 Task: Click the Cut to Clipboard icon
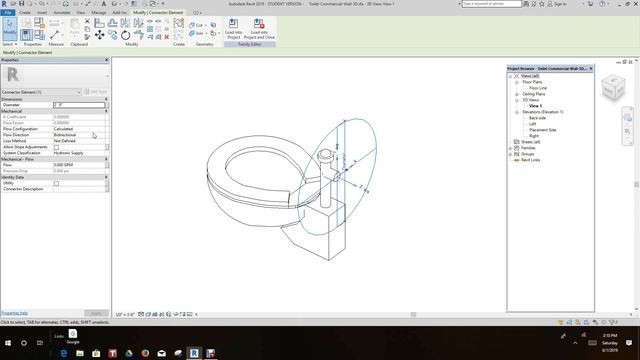[87, 21]
